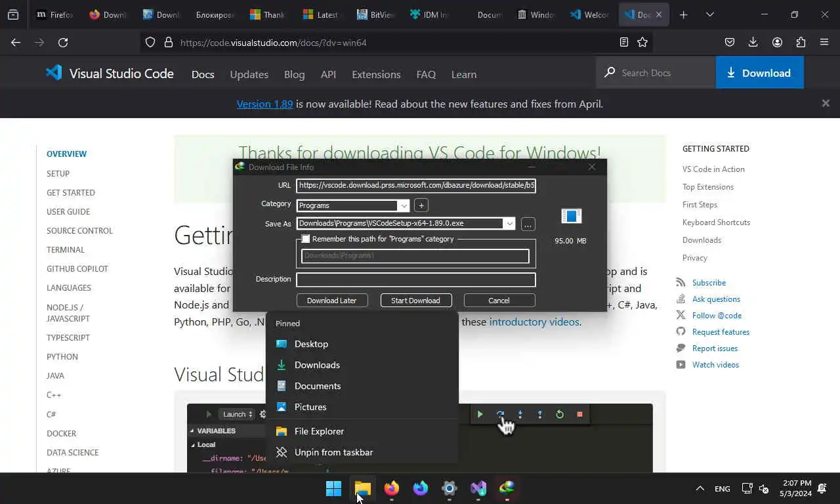Select Pictures in the pinned jump list
Viewport: 840px width, 504px height.
click(362, 407)
